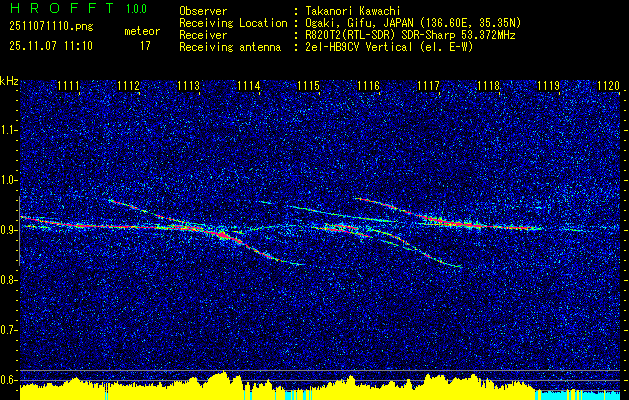The height and width of the screenshot is (400, 629).
Task: Click the timestamp 25.11.07 11:10
Action: pyautogui.click(x=51, y=46)
